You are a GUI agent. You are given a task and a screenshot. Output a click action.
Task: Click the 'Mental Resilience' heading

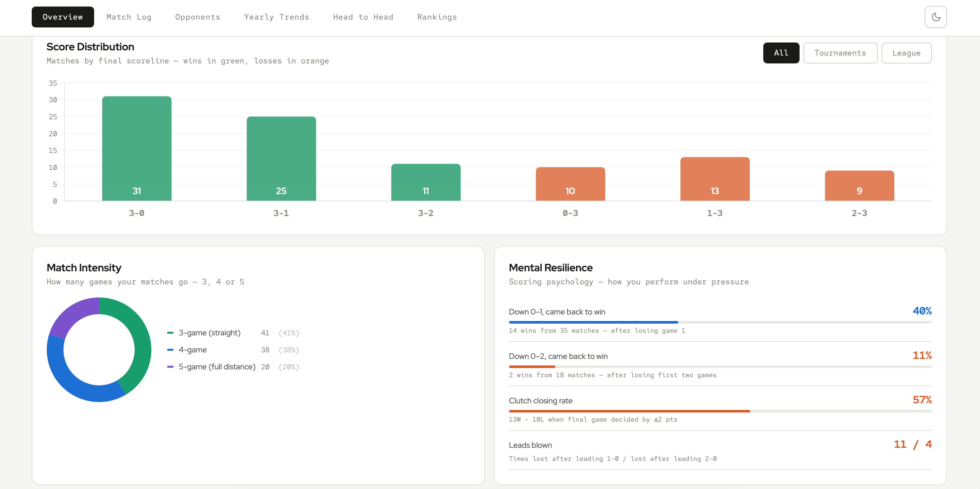(550, 268)
